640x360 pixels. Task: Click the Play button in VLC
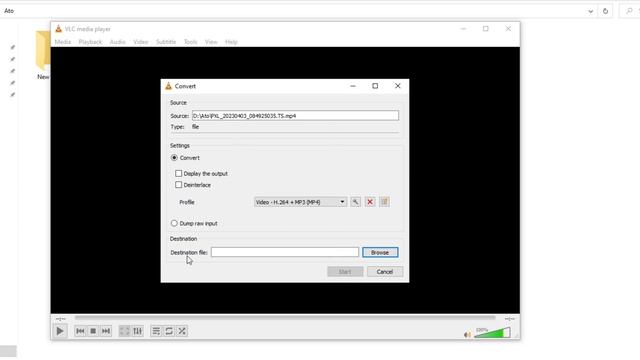[x=60, y=331]
